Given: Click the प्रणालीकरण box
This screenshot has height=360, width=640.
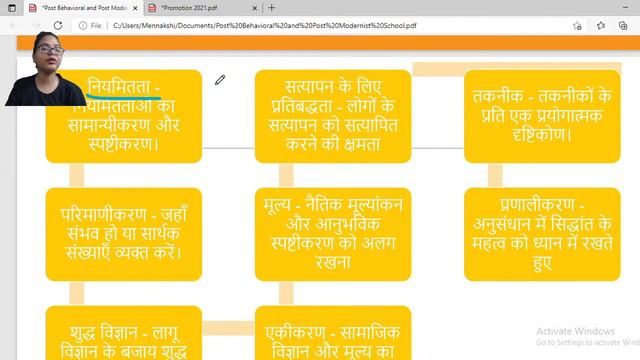Looking at the screenshot, I should [x=542, y=234].
